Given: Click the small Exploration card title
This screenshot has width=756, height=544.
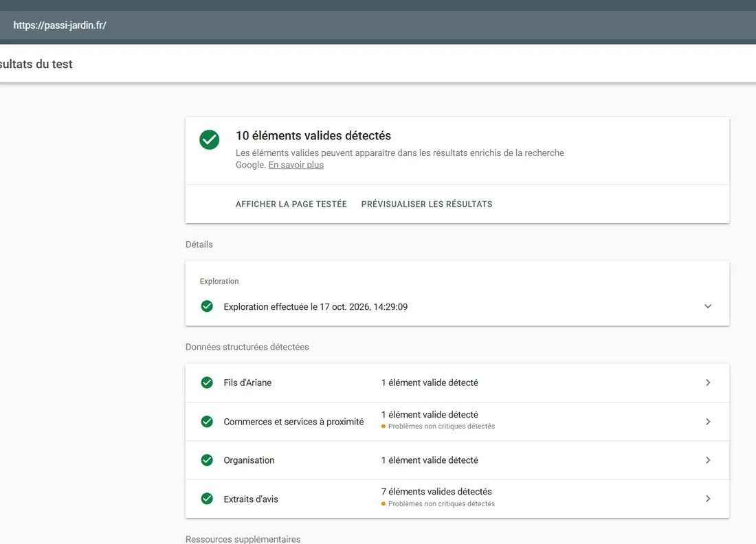Looking at the screenshot, I should (x=219, y=282).
